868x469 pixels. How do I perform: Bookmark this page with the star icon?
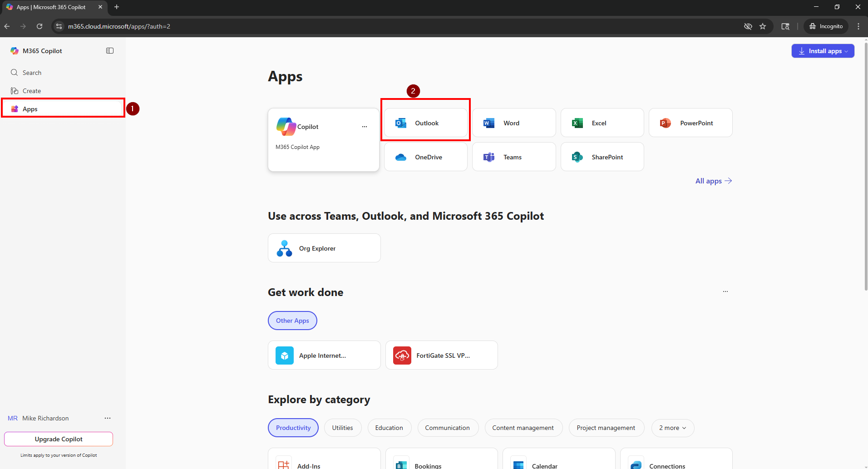click(x=763, y=26)
